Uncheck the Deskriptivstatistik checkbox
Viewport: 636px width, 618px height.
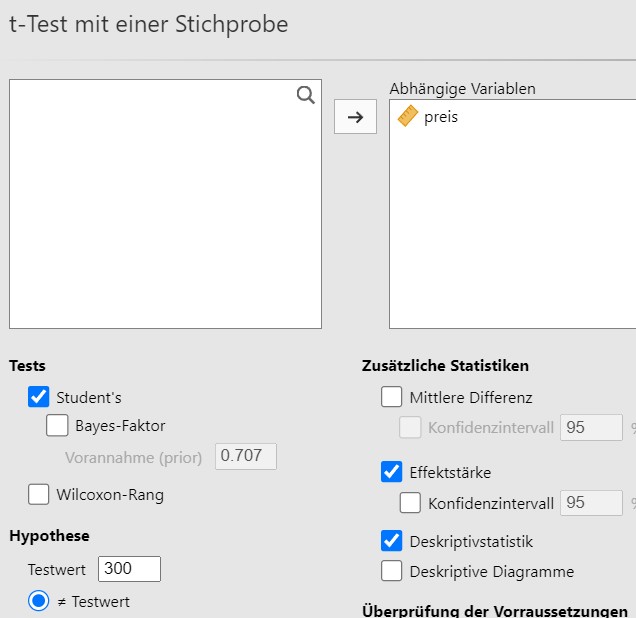pos(391,541)
